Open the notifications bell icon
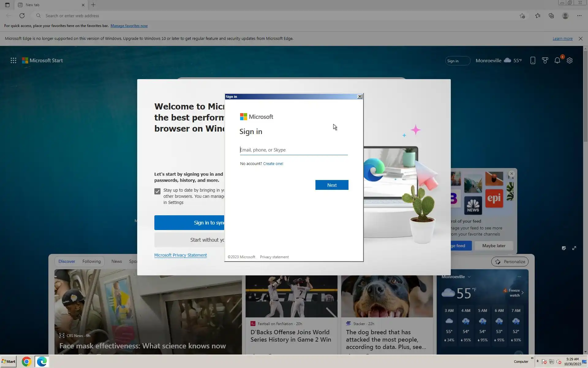Image resolution: width=588 pixels, height=368 pixels. click(557, 60)
